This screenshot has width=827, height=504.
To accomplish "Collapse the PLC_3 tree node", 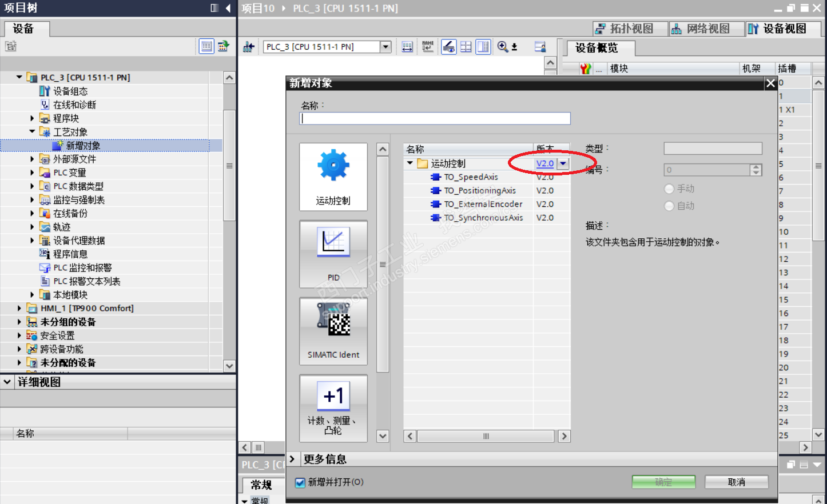I will point(19,77).
